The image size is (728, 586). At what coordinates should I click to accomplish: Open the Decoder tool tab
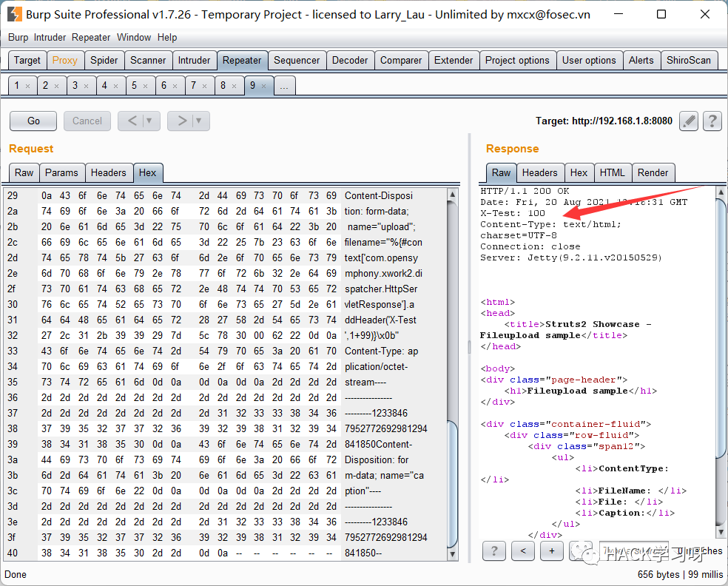tap(350, 61)
